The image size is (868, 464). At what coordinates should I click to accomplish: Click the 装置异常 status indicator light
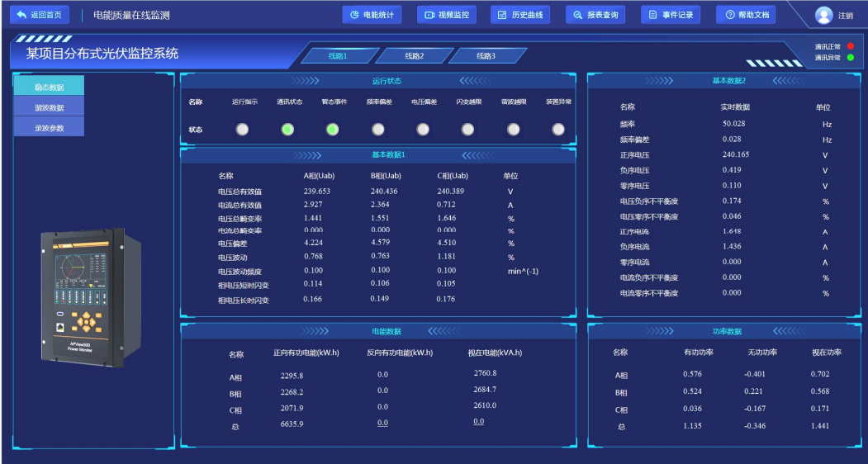[558, 130]
